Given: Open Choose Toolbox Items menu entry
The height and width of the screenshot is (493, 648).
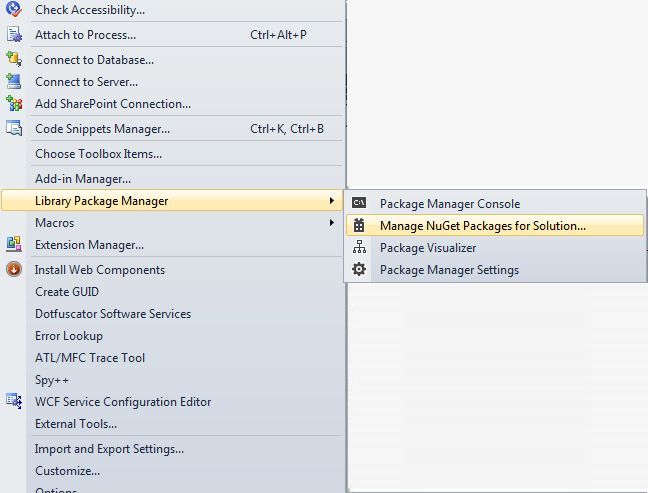Looking at the screenshot, I should (98, 154).
